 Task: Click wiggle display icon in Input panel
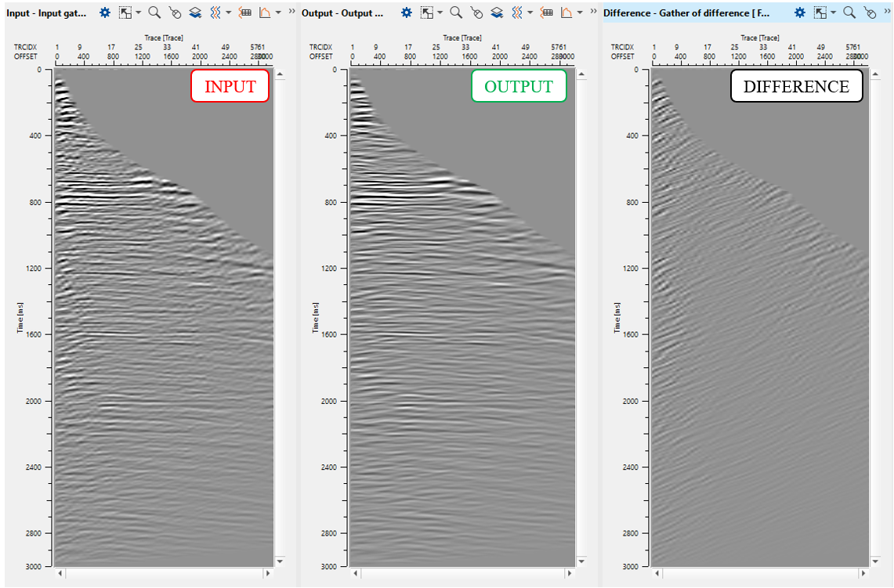[x=216, y=13]
